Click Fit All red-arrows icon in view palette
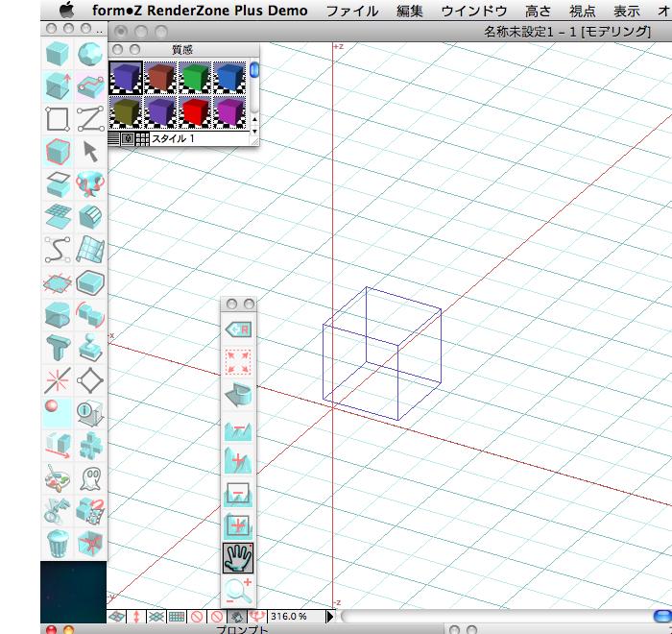672x634 pixels. click(x=238, y=362)
